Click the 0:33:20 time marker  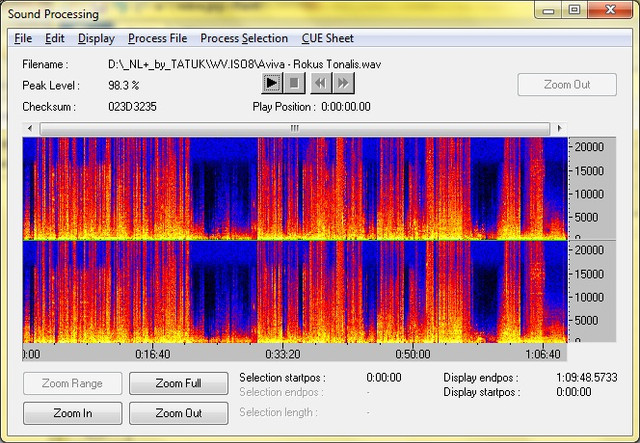[x=282, y=354]
